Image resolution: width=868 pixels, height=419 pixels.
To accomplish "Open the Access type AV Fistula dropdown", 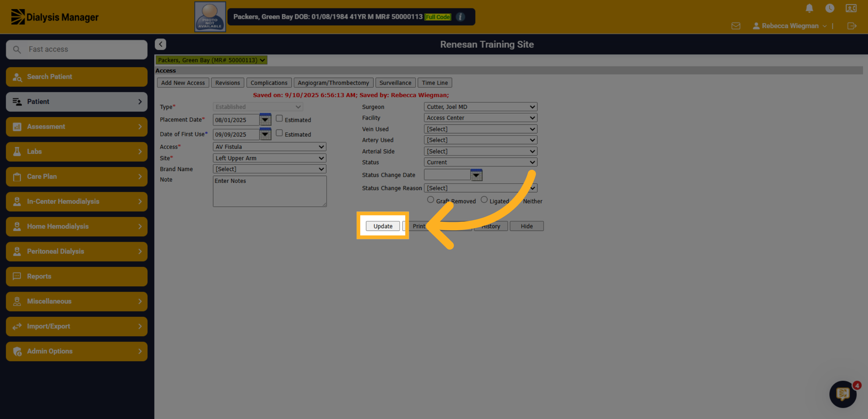I will click(x=269, y=147).
